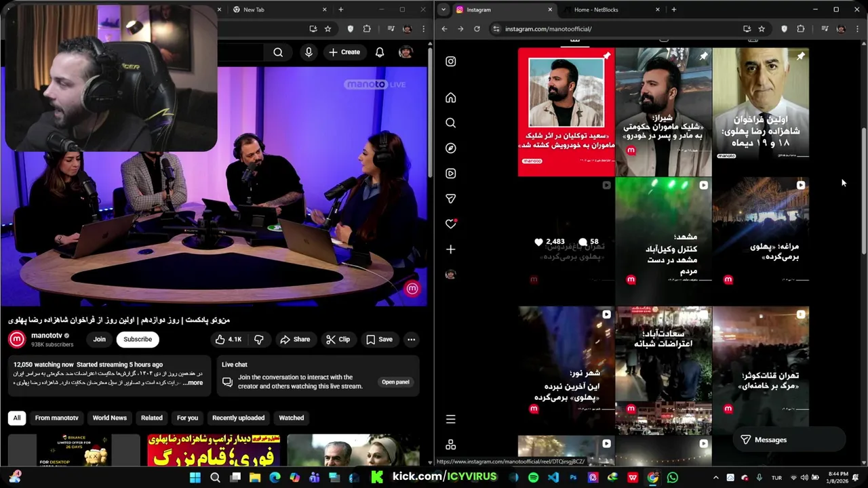Reload the Instagram page
Viewport: 868px width, 488px height.
(x=477, y=29)
